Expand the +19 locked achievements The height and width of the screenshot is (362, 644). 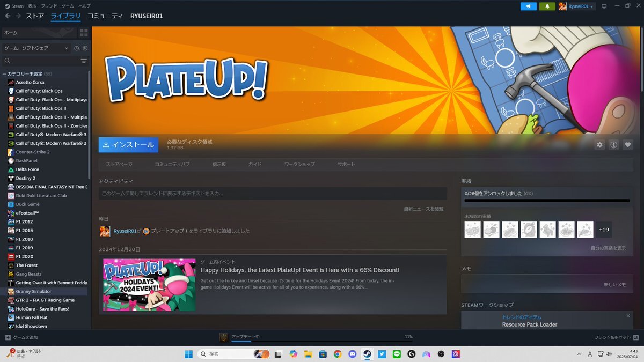point(604,230)
